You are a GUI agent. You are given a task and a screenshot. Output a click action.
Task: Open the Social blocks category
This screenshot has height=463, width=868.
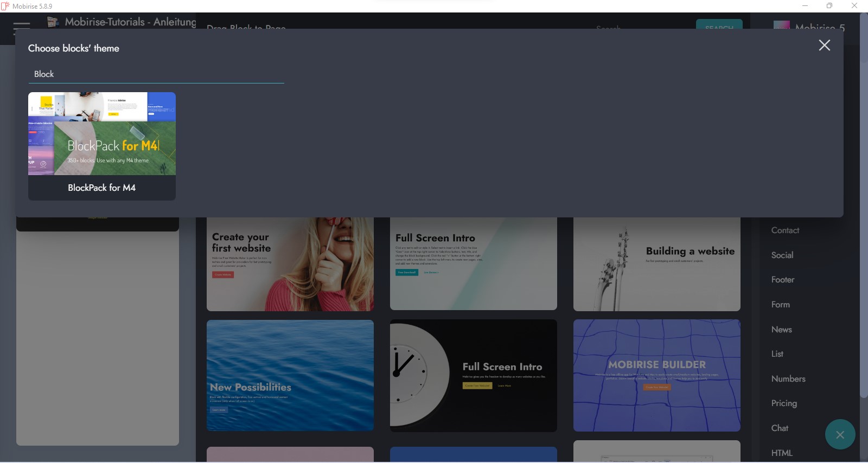[x=782, y=255]
